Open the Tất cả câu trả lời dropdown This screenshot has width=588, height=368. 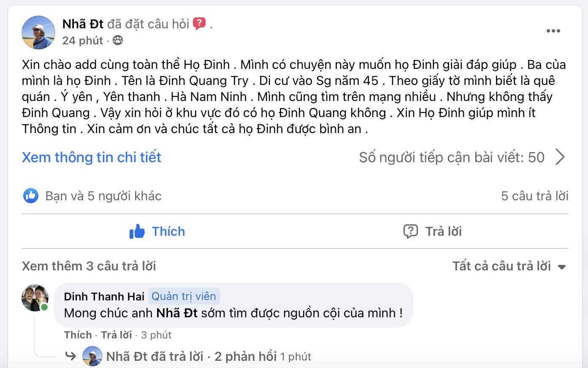click(x=509, y=266)
